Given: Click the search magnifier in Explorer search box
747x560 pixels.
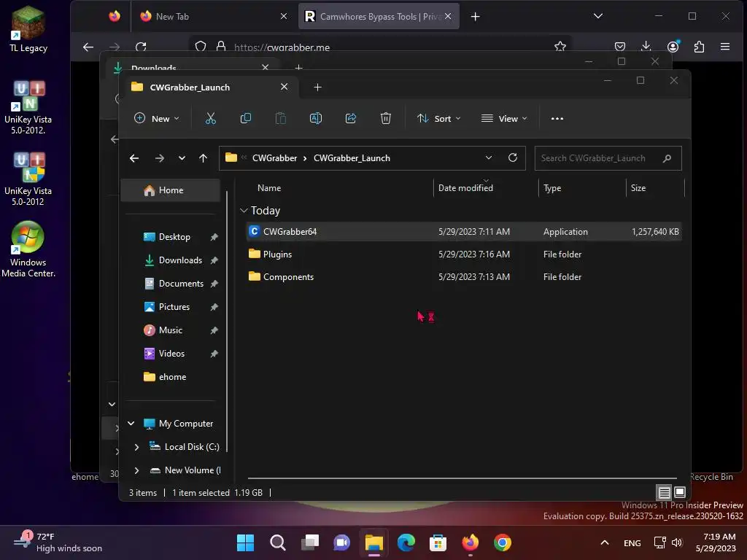Looking at the screenshot, I should point(667,158).
